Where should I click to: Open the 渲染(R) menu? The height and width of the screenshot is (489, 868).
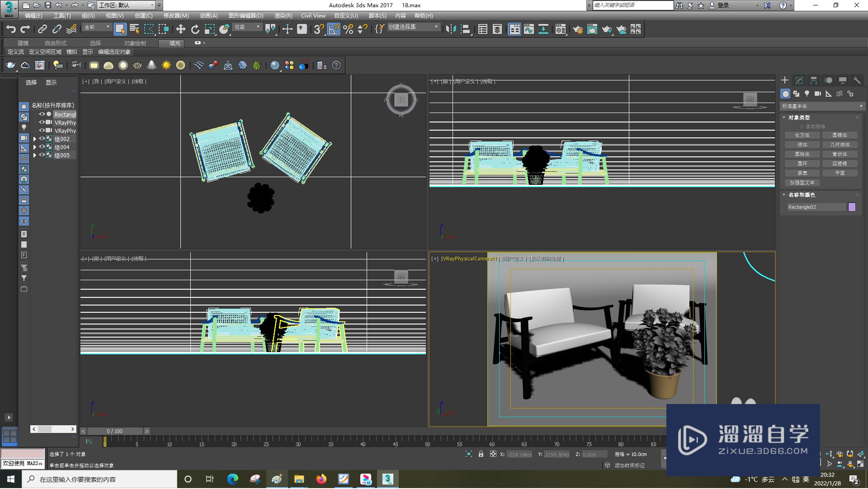click(x=283, y=15)
